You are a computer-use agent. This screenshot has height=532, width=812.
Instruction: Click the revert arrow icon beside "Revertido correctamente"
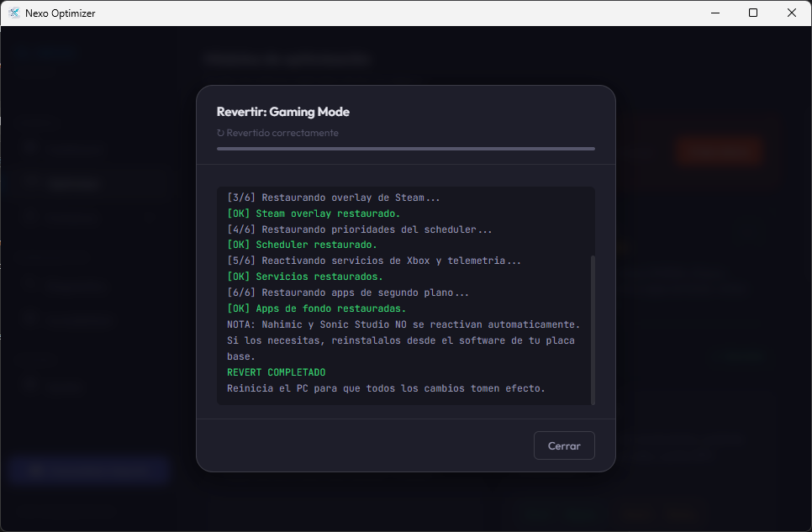pyautogui.click(x=223, y=132)
